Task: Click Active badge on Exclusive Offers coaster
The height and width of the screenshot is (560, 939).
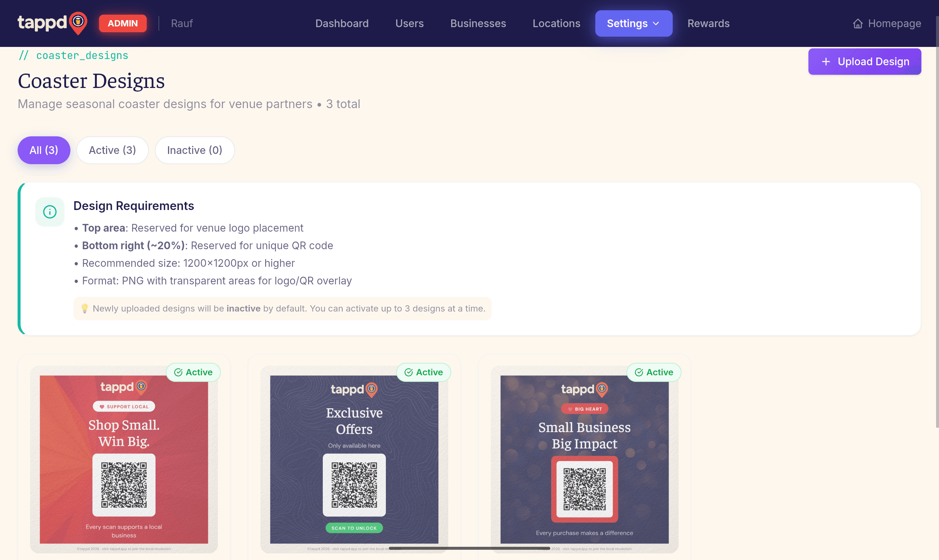Action: pyautogui.click(x=424, y=372)
